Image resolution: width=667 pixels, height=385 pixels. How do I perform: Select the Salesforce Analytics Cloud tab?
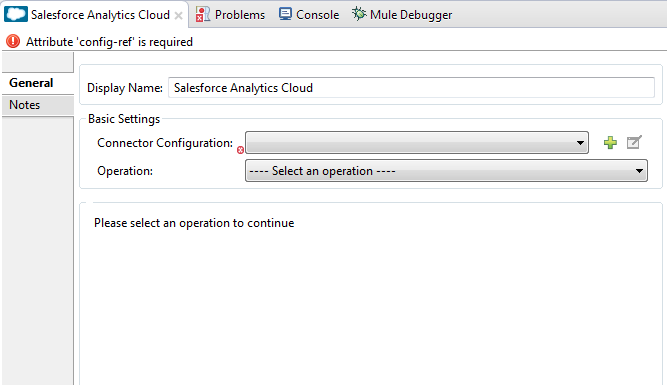point(94,14)
